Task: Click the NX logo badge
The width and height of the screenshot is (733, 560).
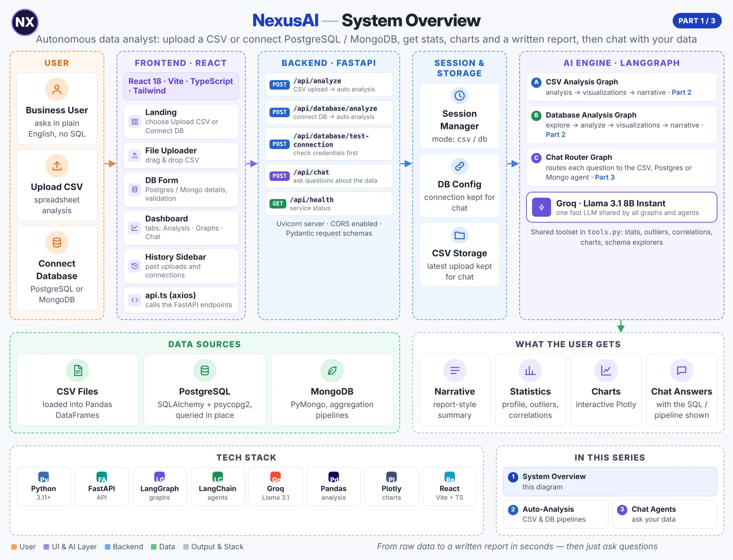Action: [25, 22]
